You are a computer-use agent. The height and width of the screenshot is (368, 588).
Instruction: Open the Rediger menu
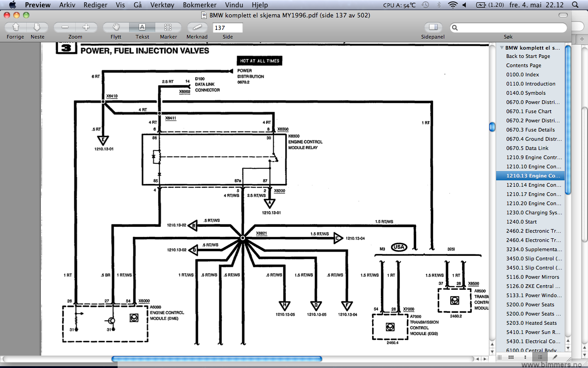point(96,5)
